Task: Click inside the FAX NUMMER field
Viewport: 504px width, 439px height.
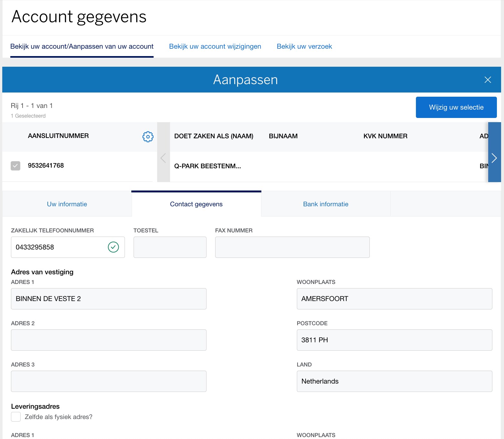Action: [292, 247]
